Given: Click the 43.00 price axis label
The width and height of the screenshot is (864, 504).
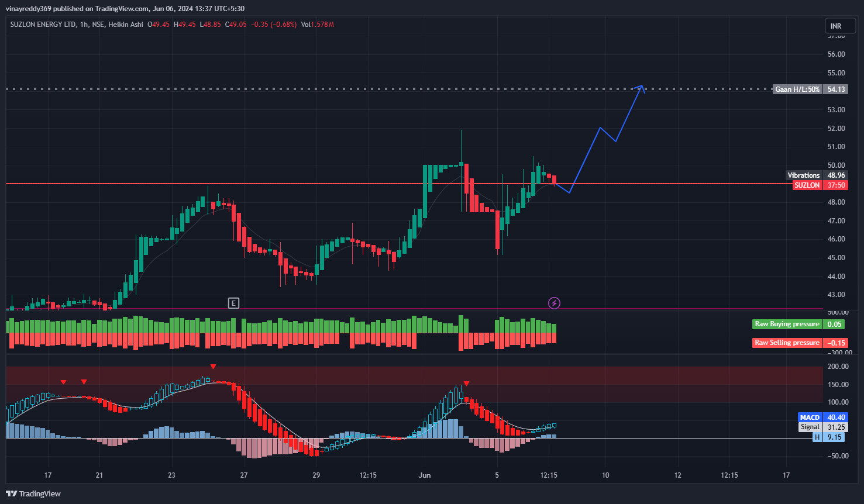Looking at the screenshot, I should tap(836, 295).
